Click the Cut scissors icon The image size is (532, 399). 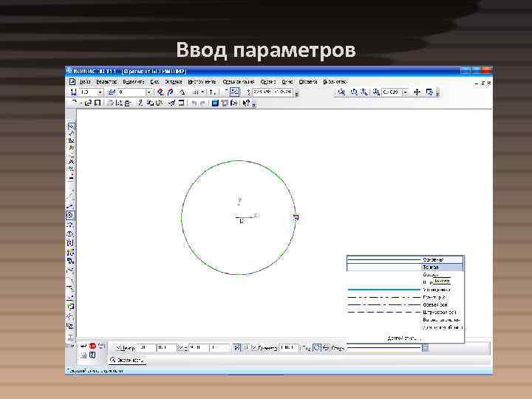[140, 103]
